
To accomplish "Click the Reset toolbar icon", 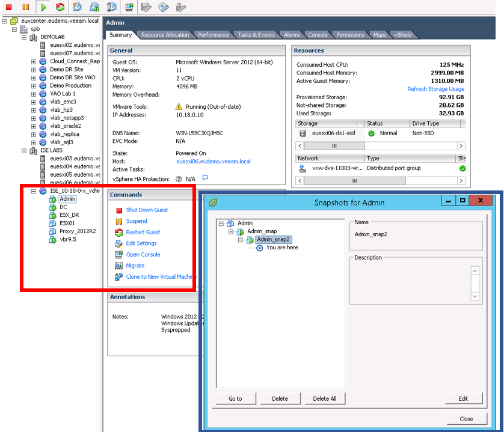I will pyautogui.click(x=60, y=7).
